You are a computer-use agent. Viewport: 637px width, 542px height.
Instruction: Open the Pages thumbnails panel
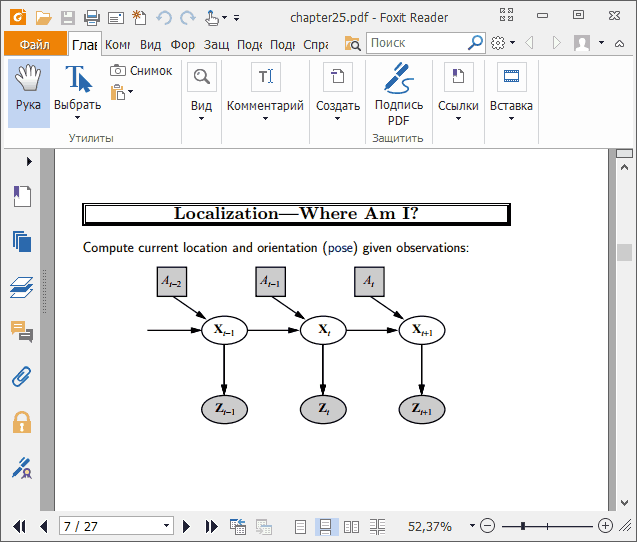tap(22, 241)
